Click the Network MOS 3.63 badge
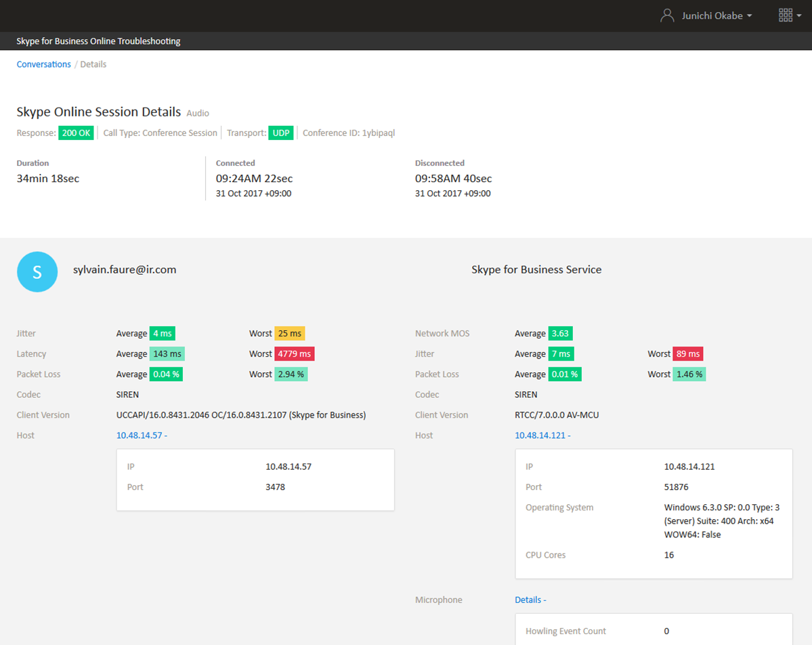This screenshot has height=645, width=812. click(x=560, y=334)
